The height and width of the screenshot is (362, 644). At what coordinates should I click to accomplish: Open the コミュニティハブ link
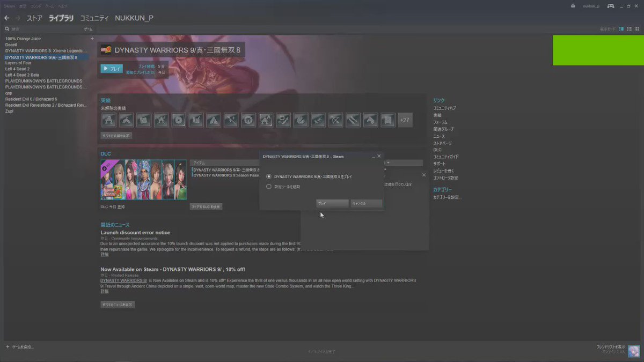(x=444, y=108)
